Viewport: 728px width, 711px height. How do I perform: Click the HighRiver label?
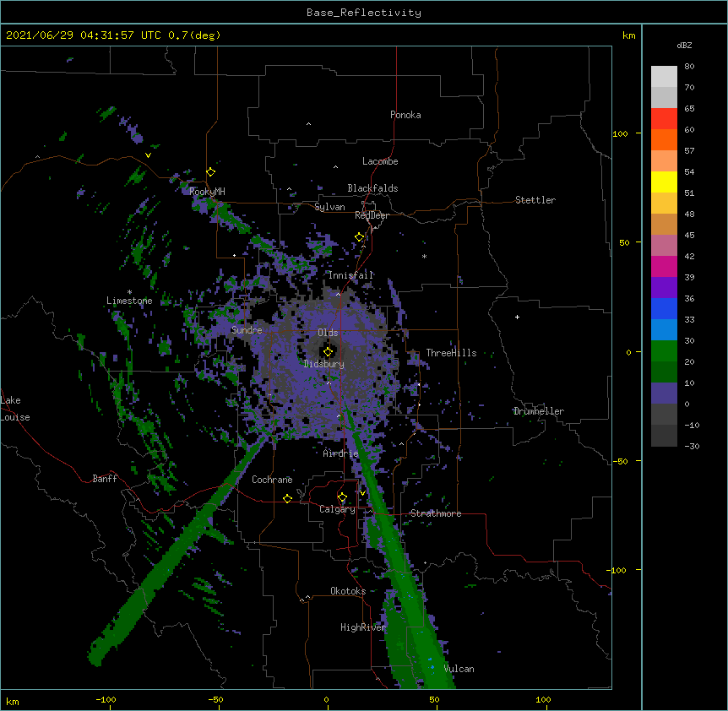pos(363,627)
